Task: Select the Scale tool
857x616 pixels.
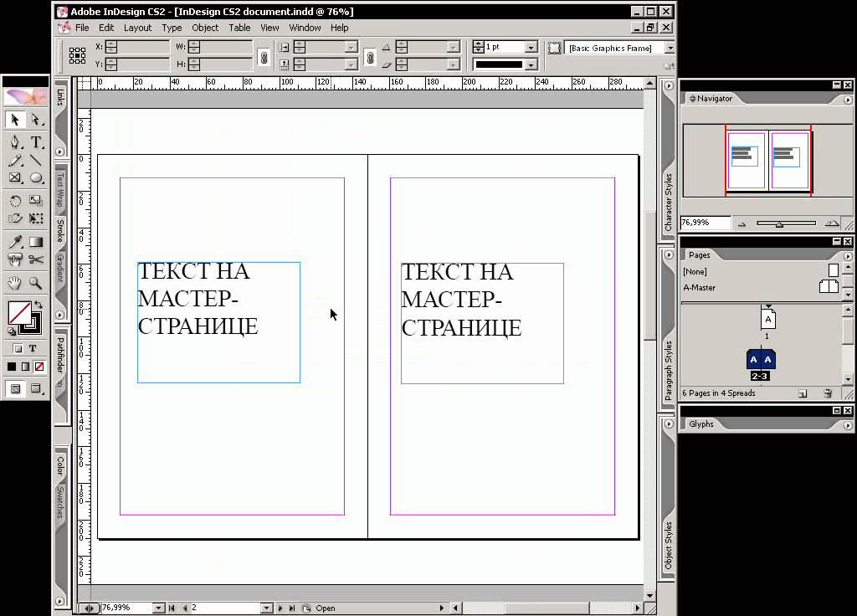Action: click(x=36, y=201)
